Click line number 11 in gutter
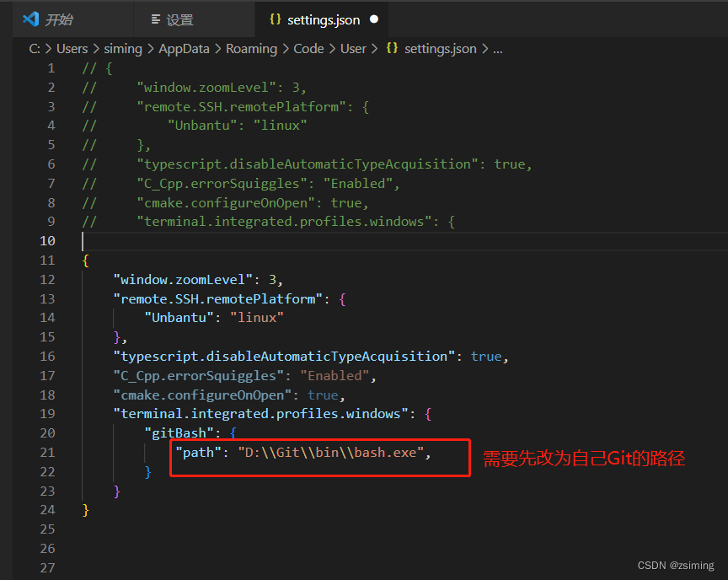The image size is (728, 580). pyautogui.click(x=47, y=260)
